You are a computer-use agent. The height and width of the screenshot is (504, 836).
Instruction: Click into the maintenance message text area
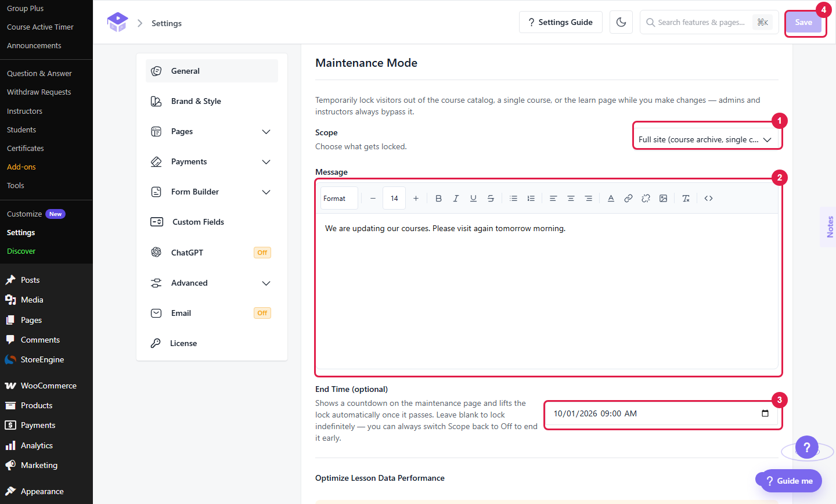[547, 291]
